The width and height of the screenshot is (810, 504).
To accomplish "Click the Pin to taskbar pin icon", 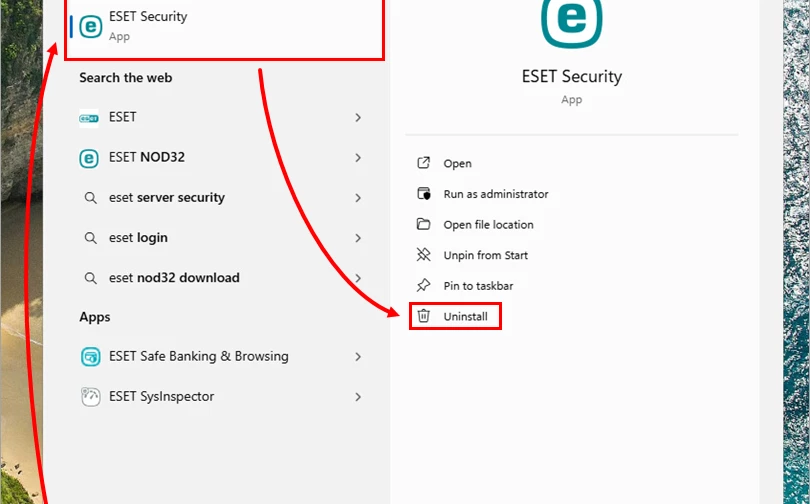I will coord(424,286).
